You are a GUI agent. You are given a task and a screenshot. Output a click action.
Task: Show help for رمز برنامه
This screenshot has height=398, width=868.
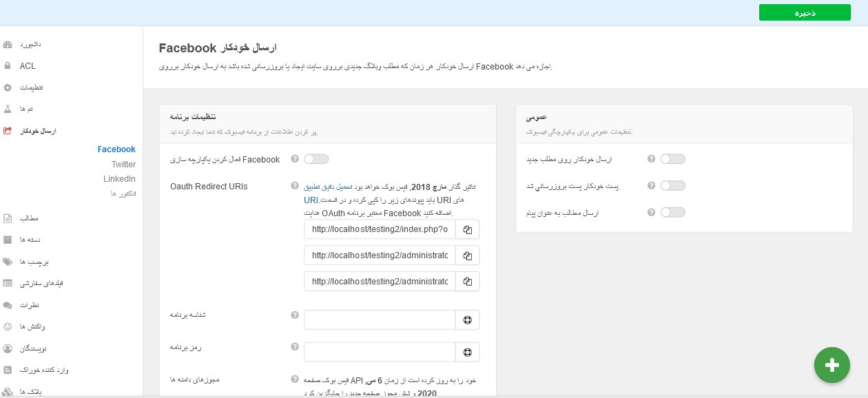click(x=295, y=347)
